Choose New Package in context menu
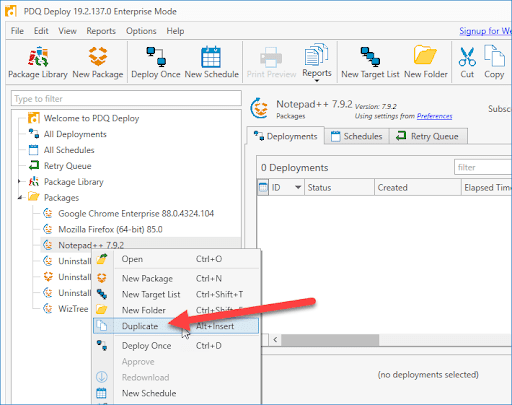 tap(176, 278)
